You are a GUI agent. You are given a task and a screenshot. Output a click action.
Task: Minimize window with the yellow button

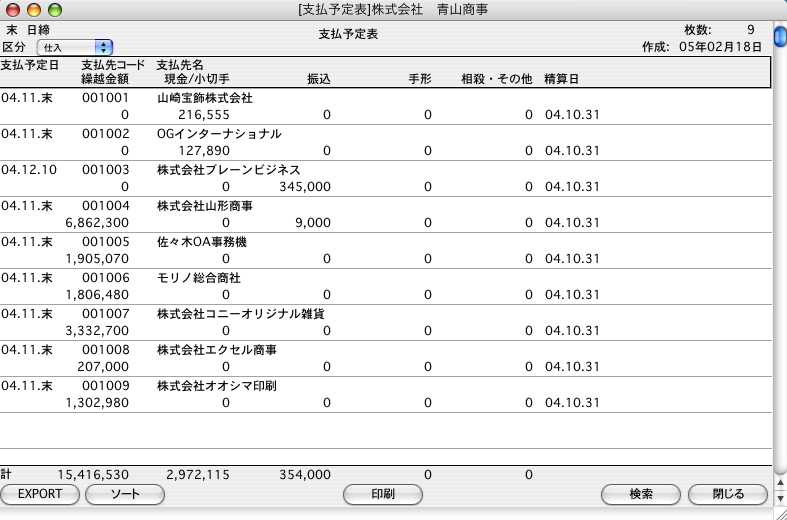point(33,10)
